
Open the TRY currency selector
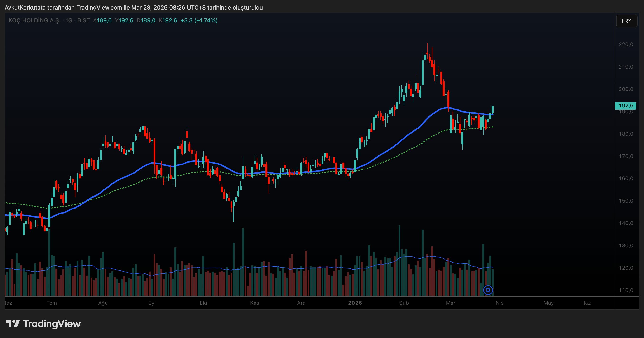click(x=626, y=21)
